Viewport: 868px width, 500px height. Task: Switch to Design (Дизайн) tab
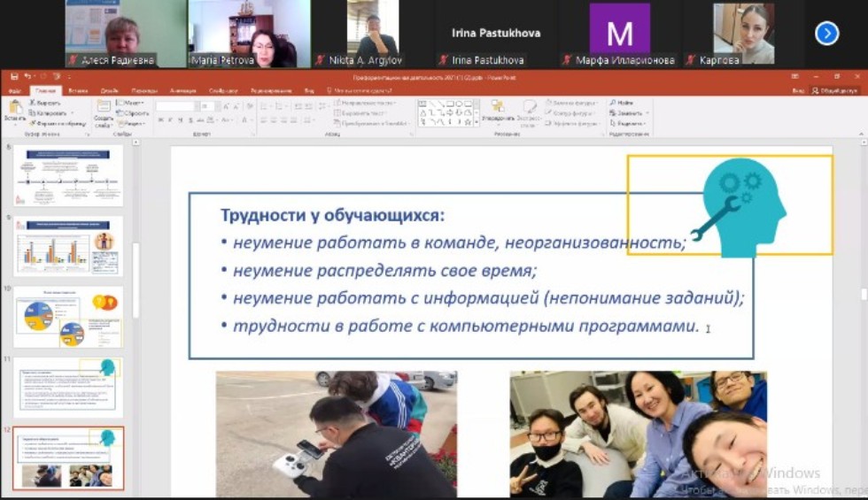tap(109, 90)
